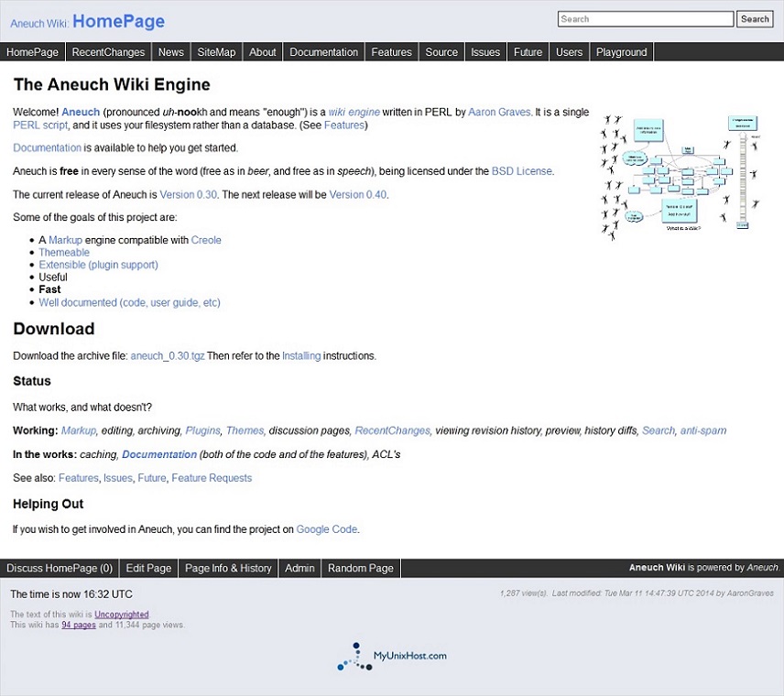Image resolution: width=784 pixels, height=696 pixels.
Task: Open Discuss HomePage (0) link
Action: click(60, 568)
